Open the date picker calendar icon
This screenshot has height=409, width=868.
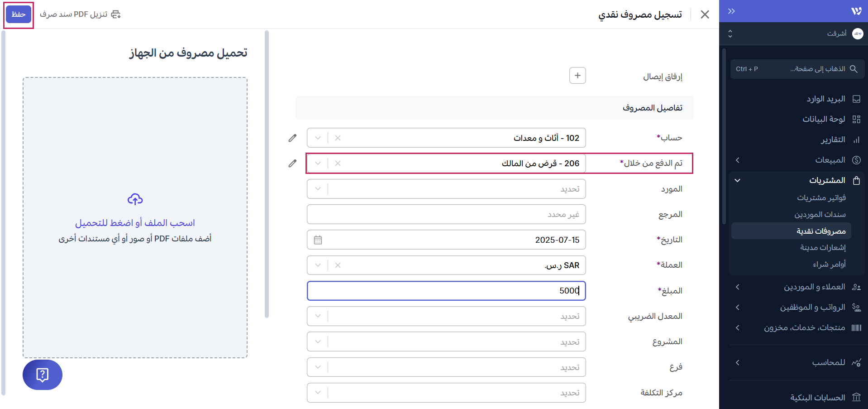318,240
